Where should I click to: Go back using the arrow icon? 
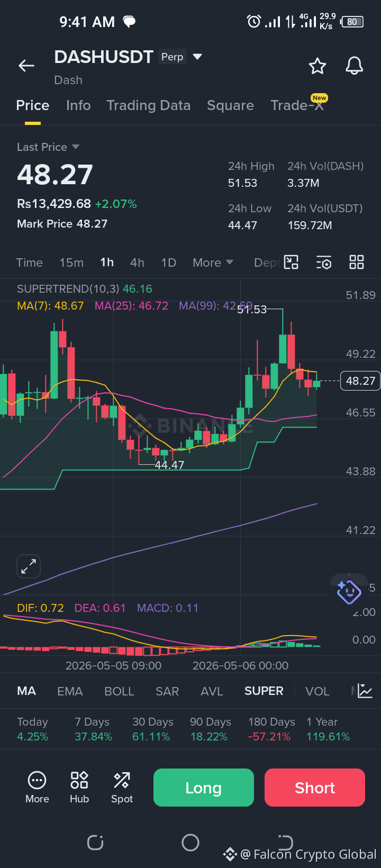point(26,66)
